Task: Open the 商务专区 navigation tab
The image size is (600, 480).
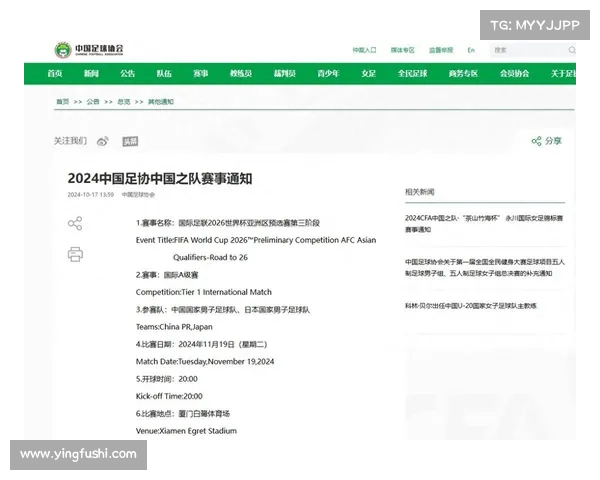Action: (x=463, y=73)
